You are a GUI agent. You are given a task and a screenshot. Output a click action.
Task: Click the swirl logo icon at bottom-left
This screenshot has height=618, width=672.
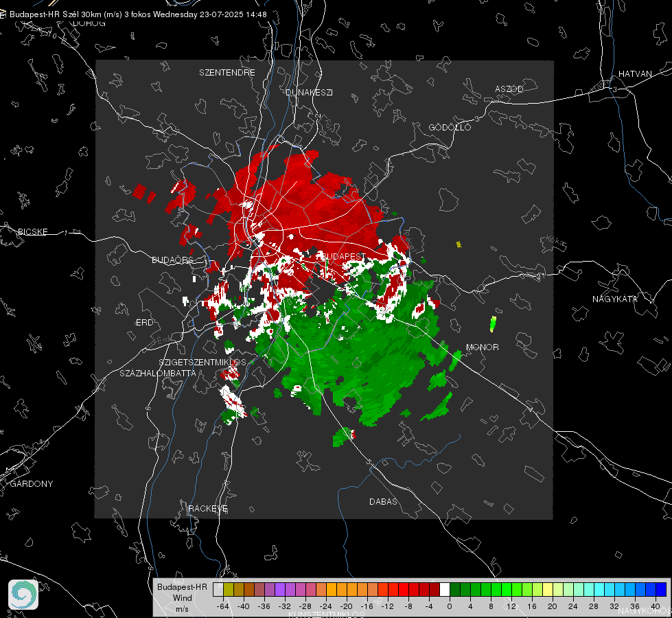[x=23, y=595]
